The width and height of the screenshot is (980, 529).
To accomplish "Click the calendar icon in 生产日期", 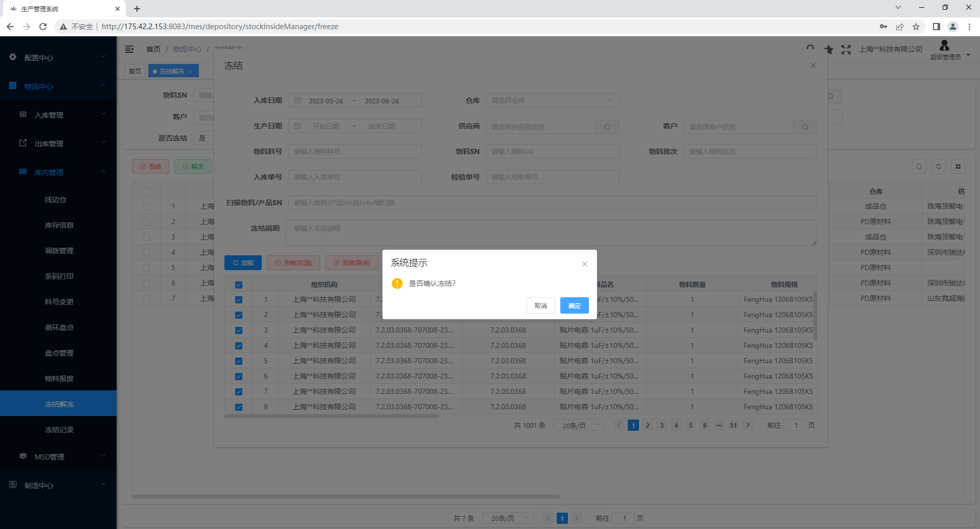I will [x=298, y=126].
